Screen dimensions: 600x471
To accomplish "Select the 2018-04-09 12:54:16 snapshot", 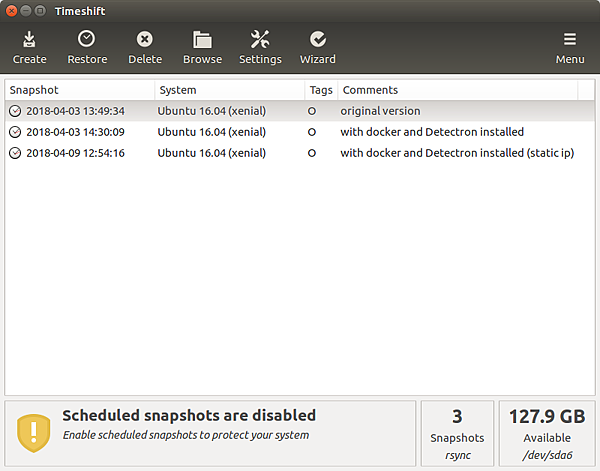I will coord(300,153).
